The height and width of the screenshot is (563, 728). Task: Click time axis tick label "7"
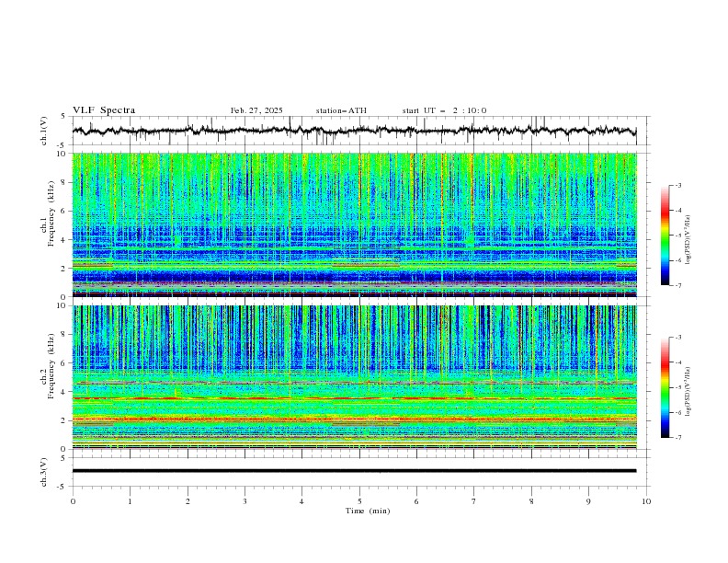click(474, 501)
